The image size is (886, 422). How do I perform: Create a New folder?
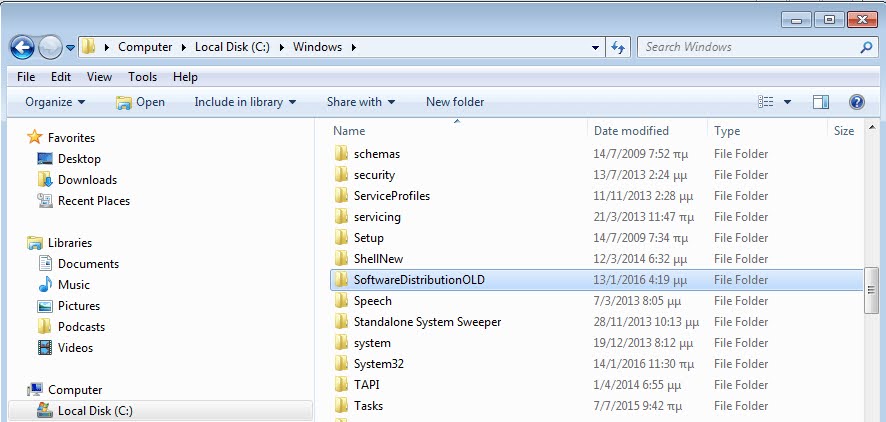click(455, 102)
